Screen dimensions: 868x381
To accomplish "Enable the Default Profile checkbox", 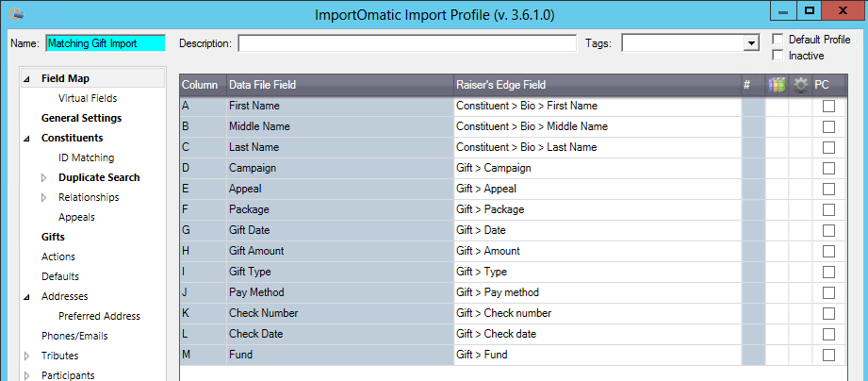I will click(x=778, y=40).
